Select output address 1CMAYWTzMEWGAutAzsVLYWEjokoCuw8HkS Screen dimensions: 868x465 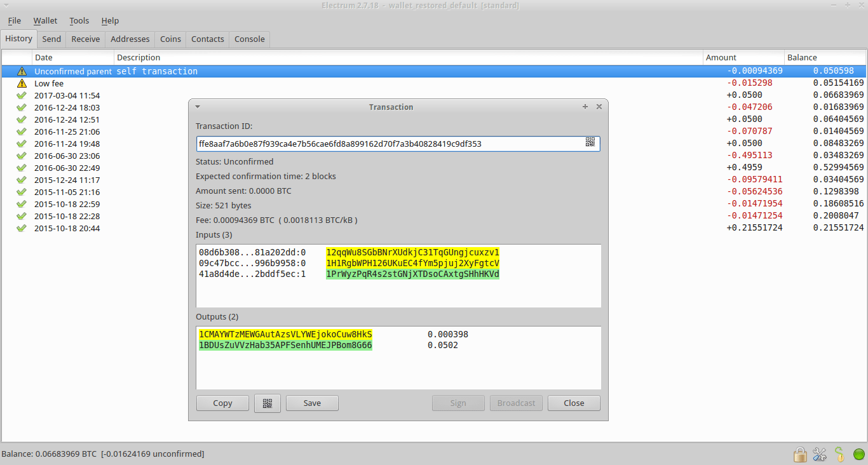pos(285,334)
